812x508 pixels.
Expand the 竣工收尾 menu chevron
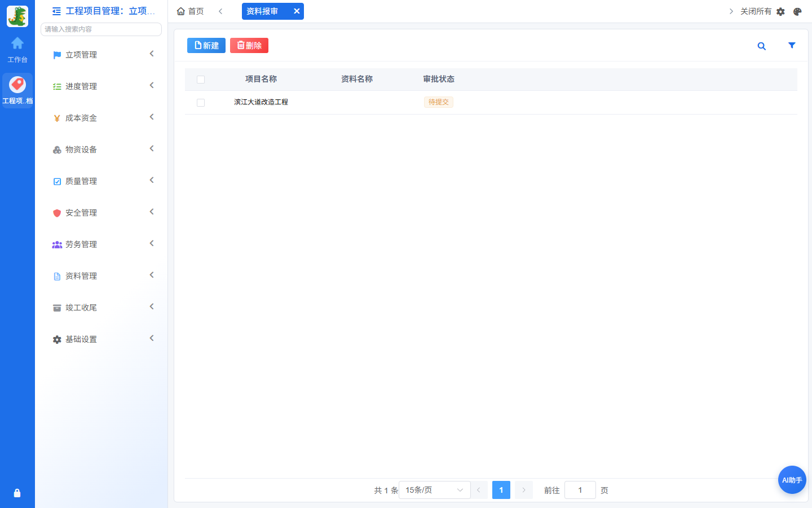pyautogui.click(x=152, y=307)
